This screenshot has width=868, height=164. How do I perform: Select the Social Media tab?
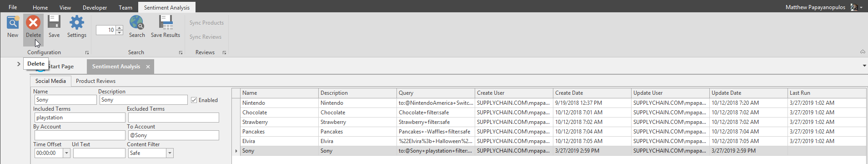click(50, 81)
